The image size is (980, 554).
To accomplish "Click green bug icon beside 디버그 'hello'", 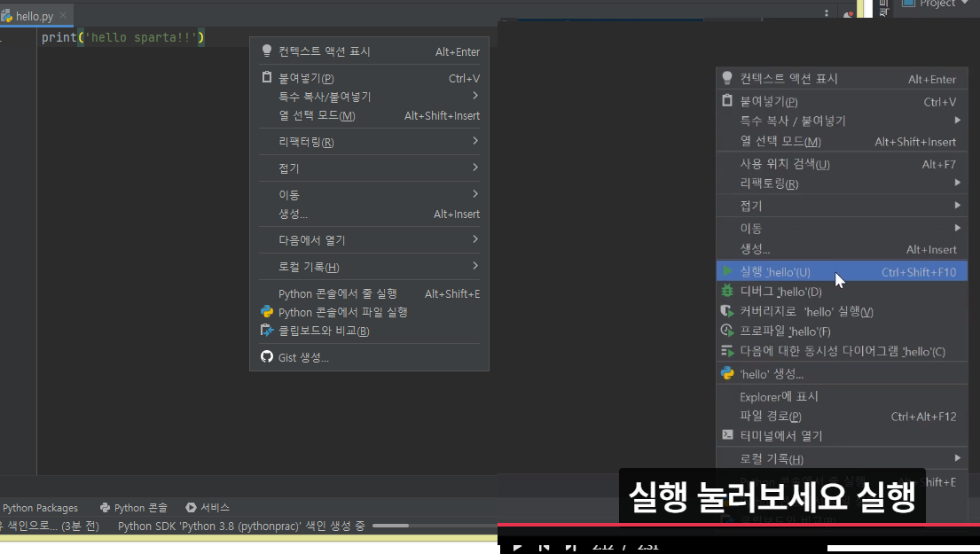I will coord(727,291).
